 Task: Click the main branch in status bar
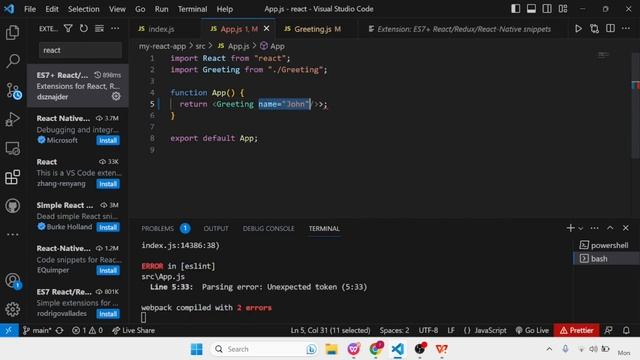click(37, 330)
